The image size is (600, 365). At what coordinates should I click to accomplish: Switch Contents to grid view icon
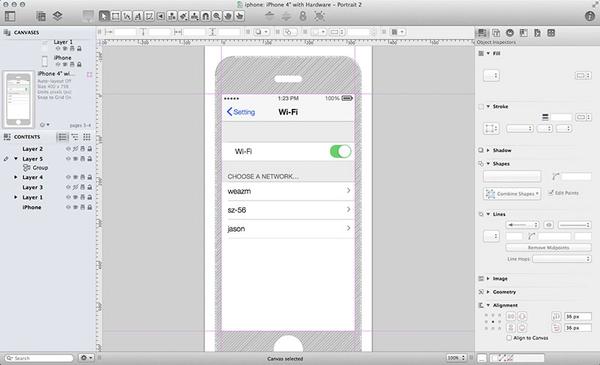[x=87, y=137]
